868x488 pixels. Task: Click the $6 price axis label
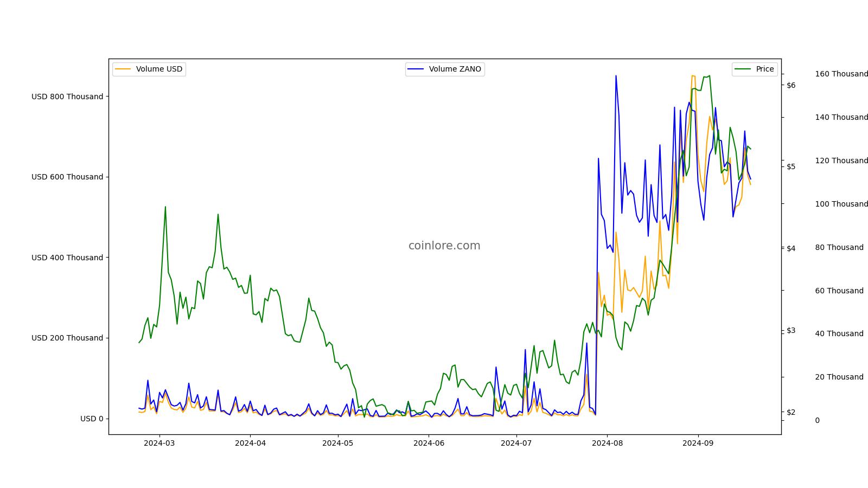(x=791, y=85)
